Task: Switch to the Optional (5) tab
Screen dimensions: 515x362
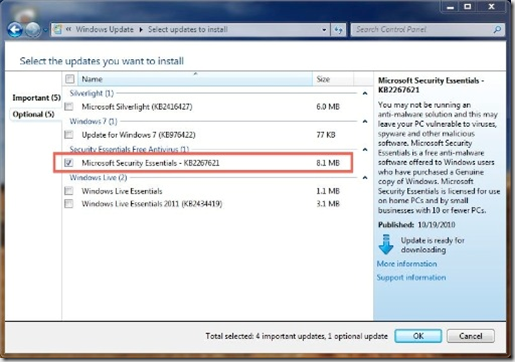Action: (x=33, y=114)
